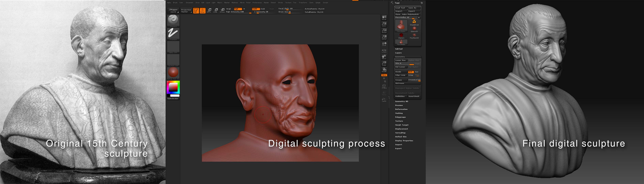Expand the Layers subpalette
This screenshot has width=644, height=184.
(x=398, y=53)
